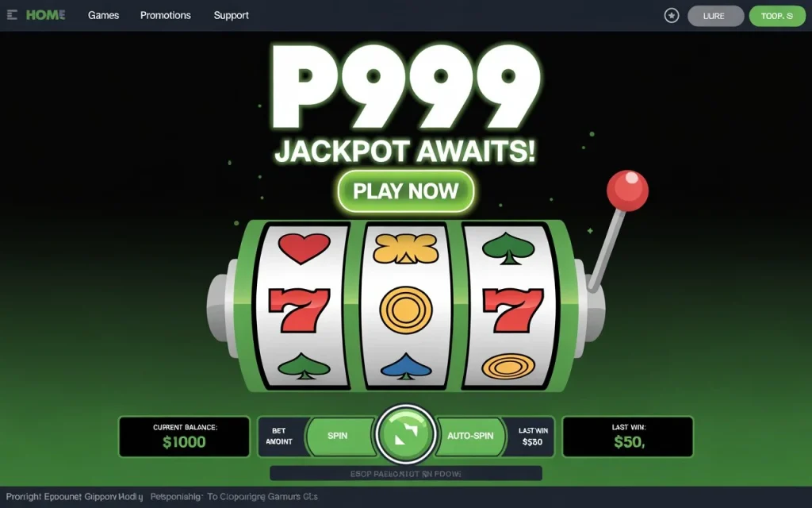
Task: Click the green spade on right reel
Action: 508,248
